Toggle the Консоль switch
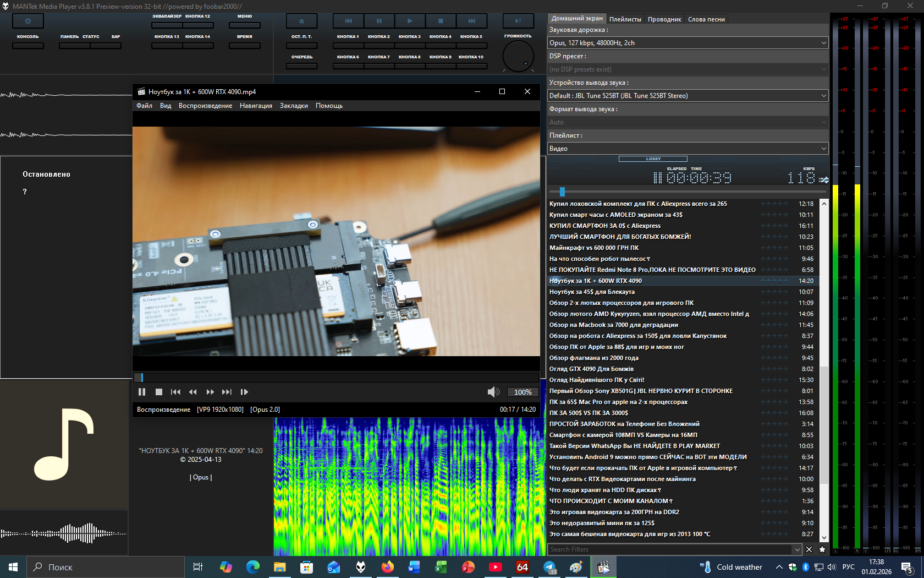 (28, 46)
